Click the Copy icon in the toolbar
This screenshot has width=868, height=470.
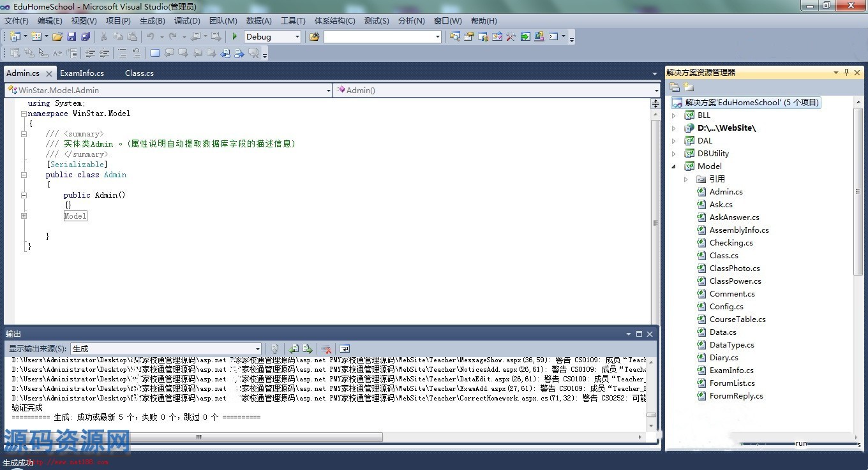click(118, 36)
